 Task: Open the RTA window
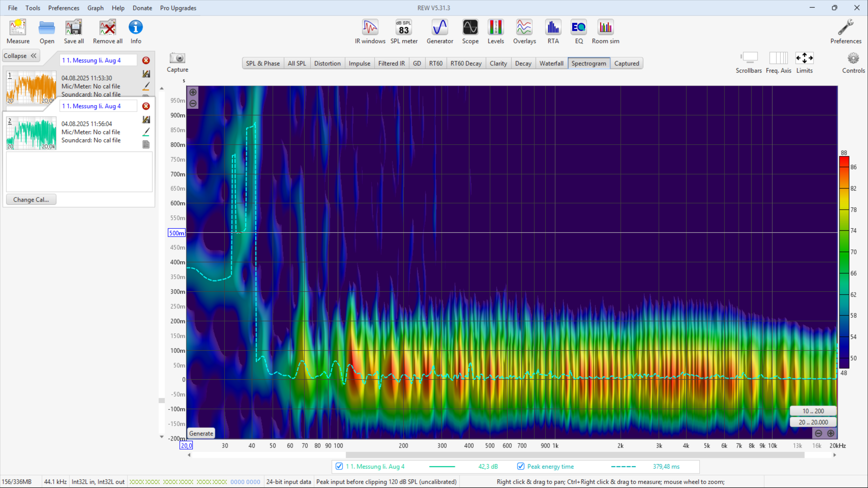(553, 31)
